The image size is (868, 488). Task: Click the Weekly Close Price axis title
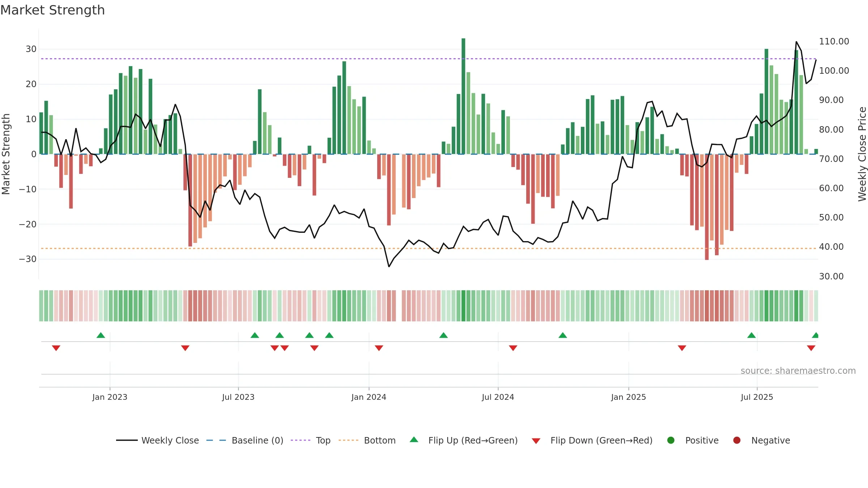862,154
